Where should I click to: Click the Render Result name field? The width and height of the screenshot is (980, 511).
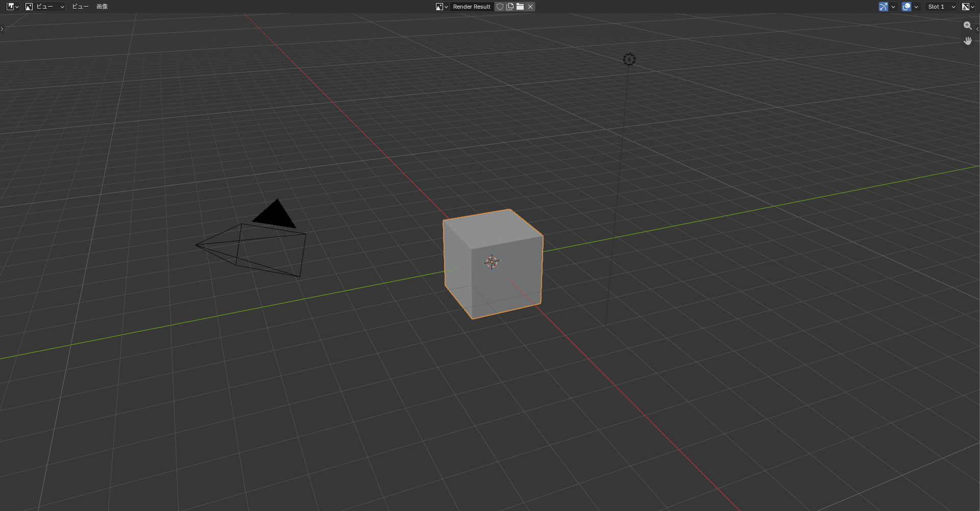tap(472, 7)
